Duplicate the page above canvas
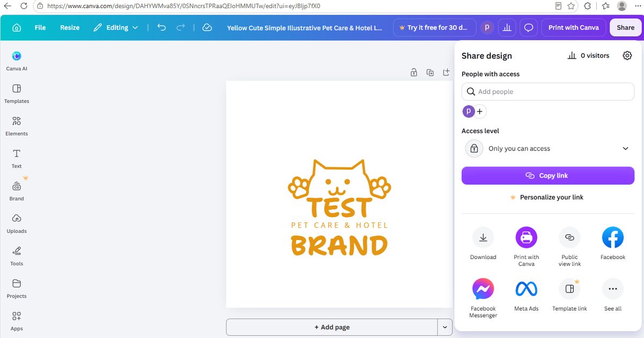The height and width of the screenshot is (338, 644). pyautogui.click(x=430, y=73)
